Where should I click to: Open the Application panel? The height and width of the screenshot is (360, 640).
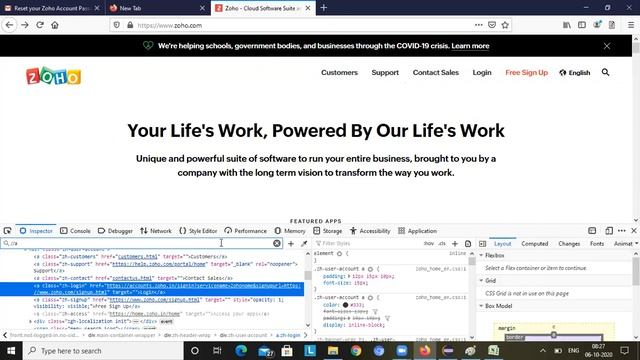point(418,231)
